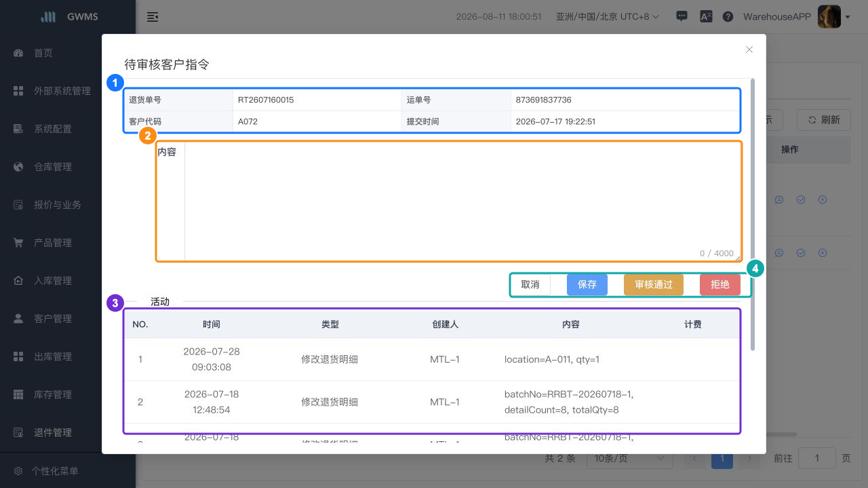
Task: Open the 亚洲/中国/北京 UTC+8 timezone dropdown
Action: (608, 17)
